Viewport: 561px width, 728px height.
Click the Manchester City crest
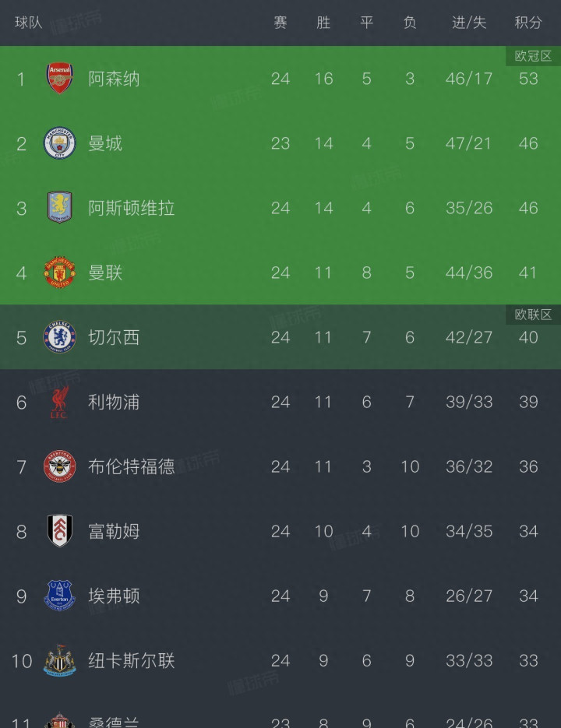pos(60,143)
